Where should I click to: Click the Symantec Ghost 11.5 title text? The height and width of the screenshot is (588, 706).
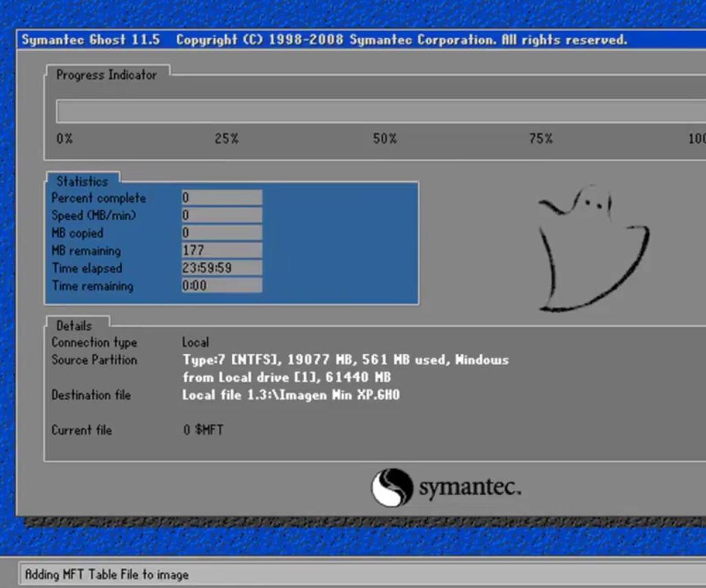[91, 40]
